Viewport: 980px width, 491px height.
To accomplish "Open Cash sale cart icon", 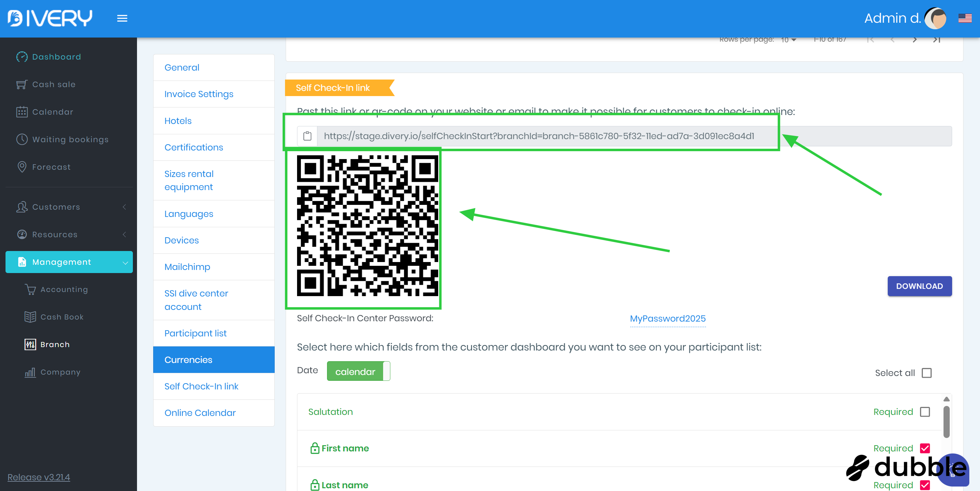I will coord(22,84).
